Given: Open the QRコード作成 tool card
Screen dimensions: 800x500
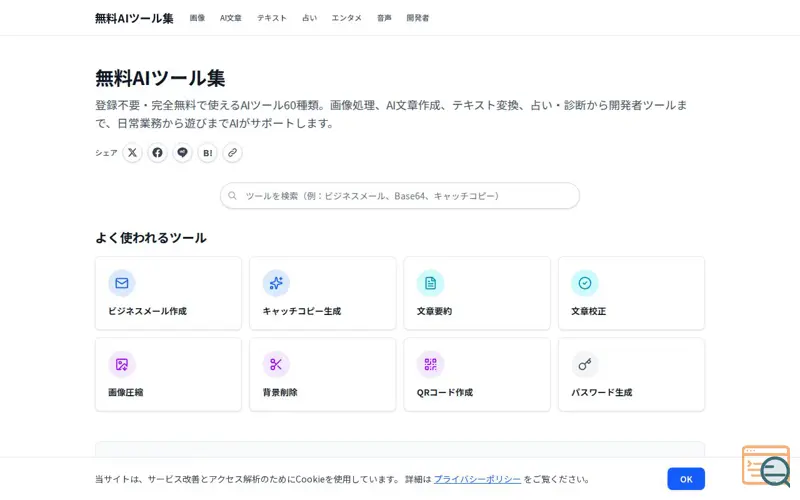Looking at the screenshot, I should click(x=477, y=374).
